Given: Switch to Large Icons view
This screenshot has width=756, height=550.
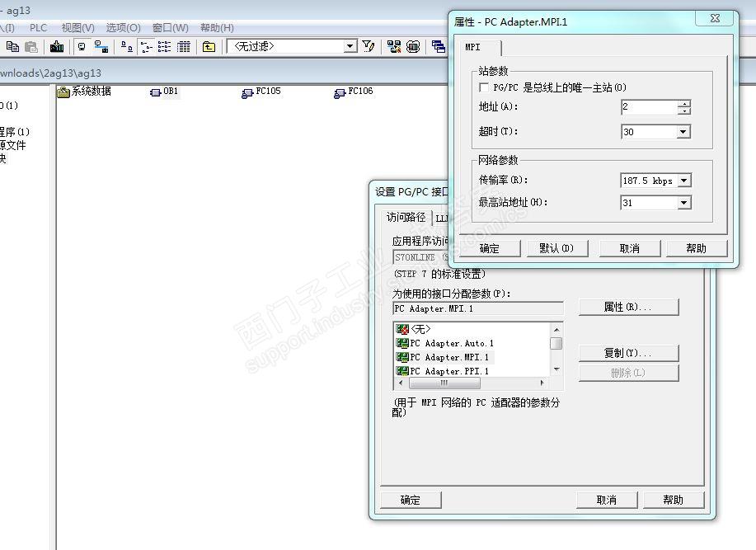Looking at the screenshot, I should [x=127, y=47].
